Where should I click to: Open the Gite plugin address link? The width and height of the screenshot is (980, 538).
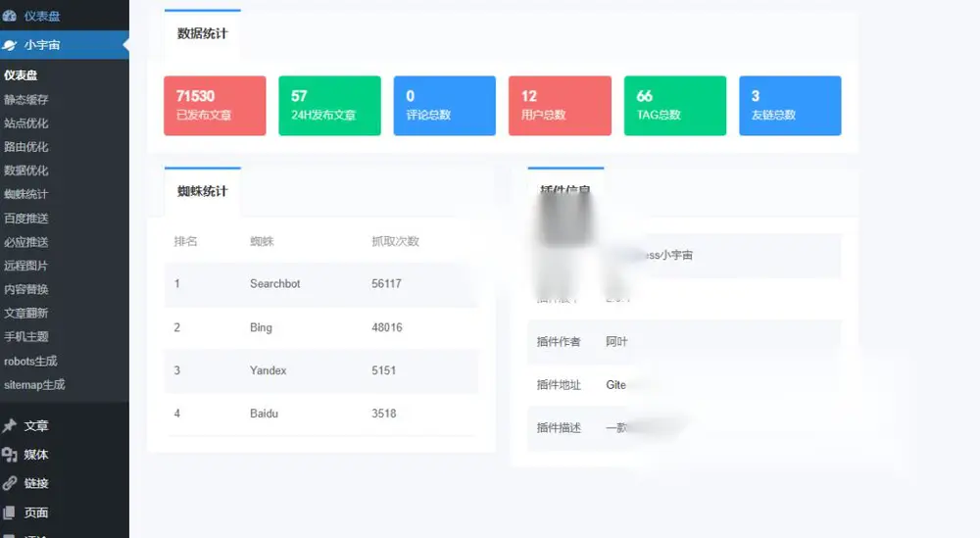pyautogui.click(x=616, y=385)
